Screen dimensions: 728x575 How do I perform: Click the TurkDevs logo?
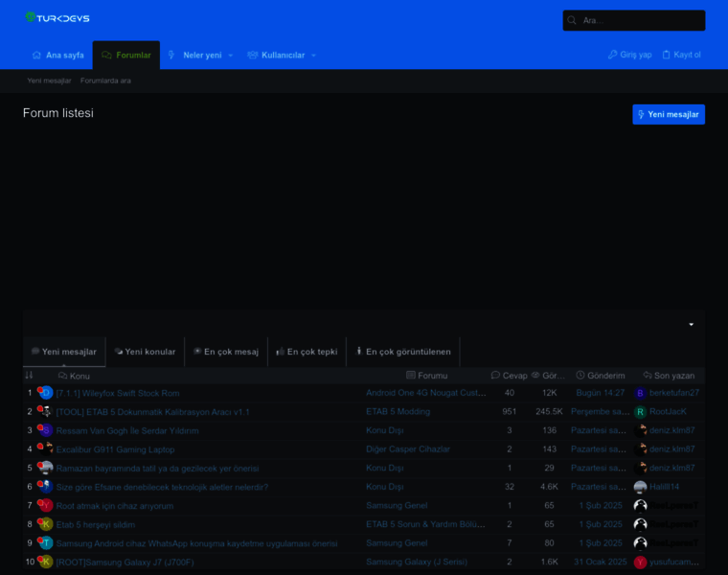pos(57,17)
